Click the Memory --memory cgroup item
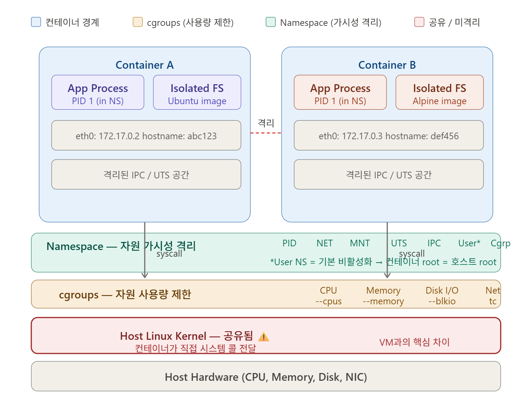 [x=383, y=296]
